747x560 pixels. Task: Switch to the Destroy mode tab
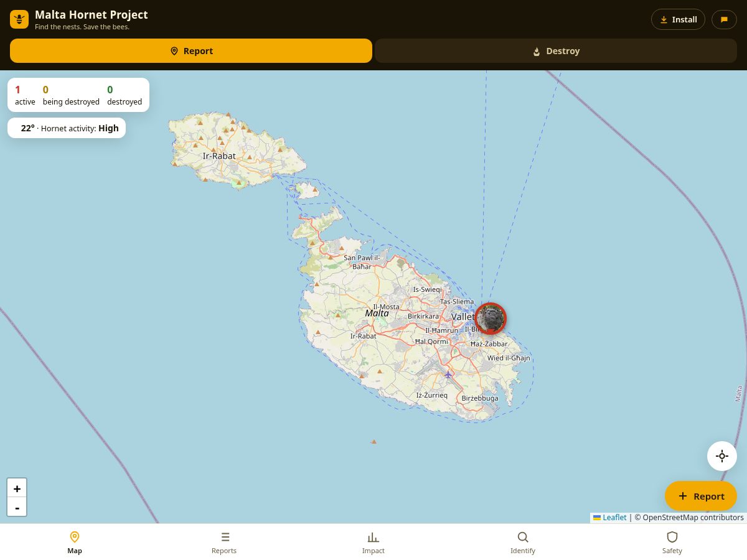point(556,51)
